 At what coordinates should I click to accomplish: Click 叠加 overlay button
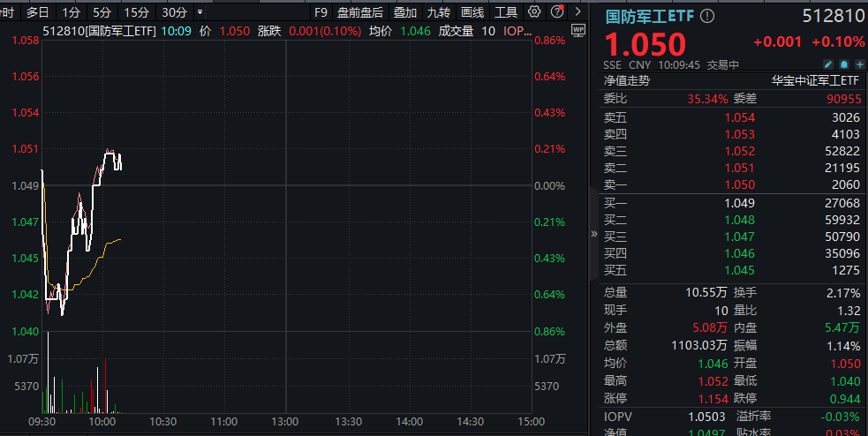pyautogui.click(x=405, y=12)
